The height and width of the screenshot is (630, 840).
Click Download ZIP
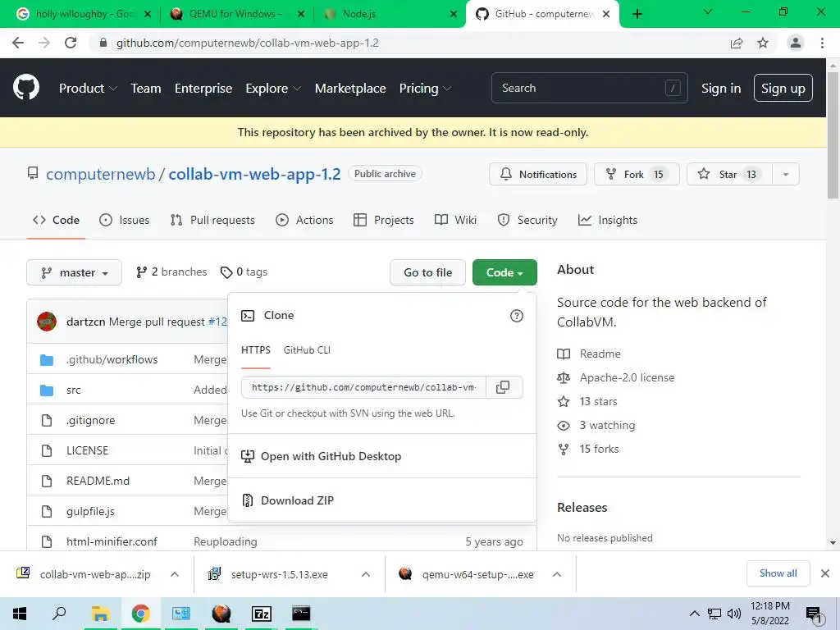(297, 500)
